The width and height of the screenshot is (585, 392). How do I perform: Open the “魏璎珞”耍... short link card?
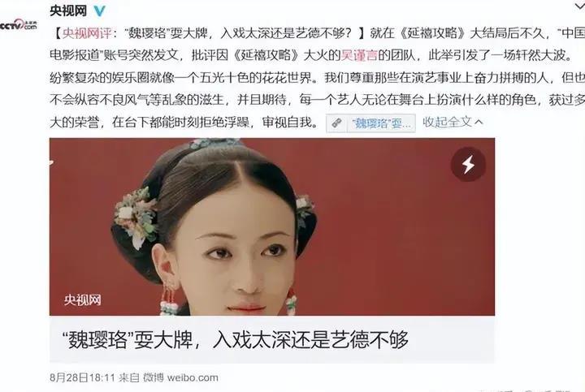coord(370,123)
